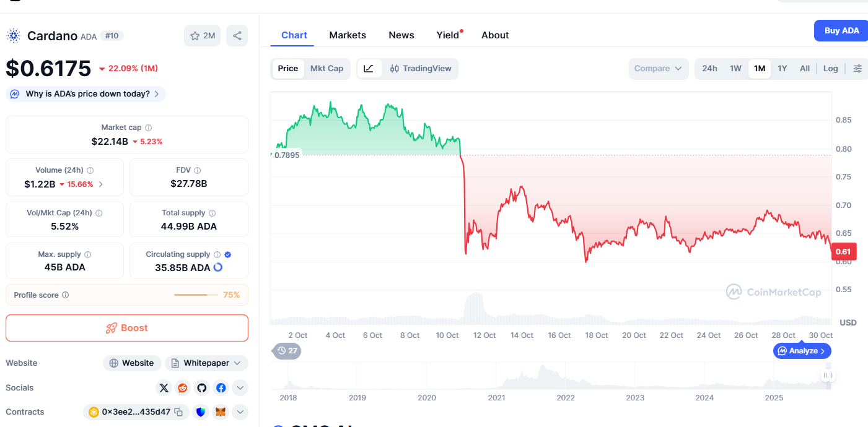Select the 1Y time range
The width and height of the screenshot is (868, 427).
coord(782,69)
